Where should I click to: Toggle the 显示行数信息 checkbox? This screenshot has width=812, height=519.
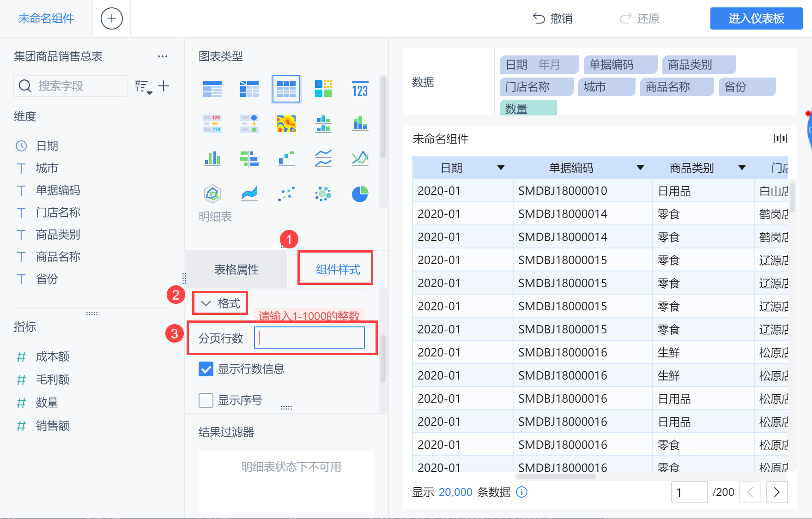tap(206, 369)
